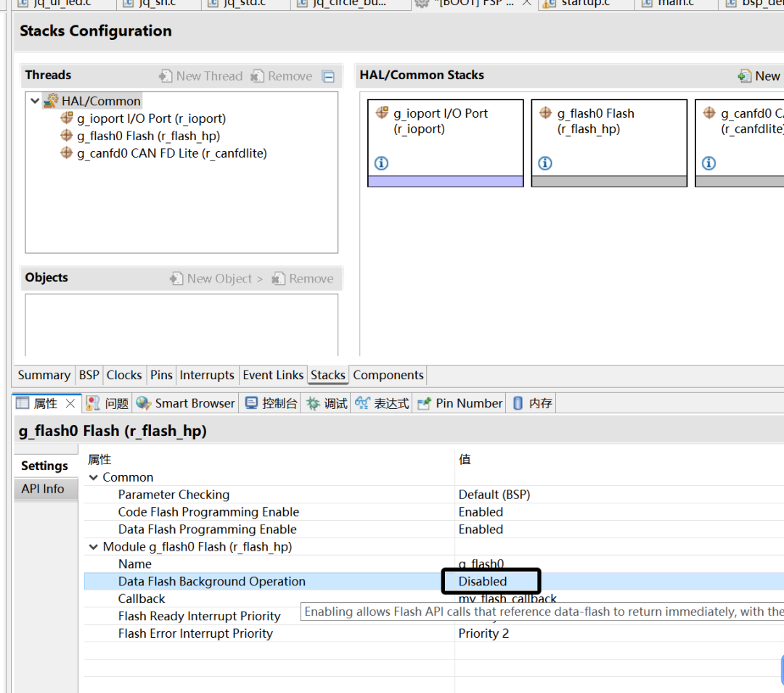784x693 pixels.
Task: Collapse Module g_flash0 Flash properties group
Action: click(x=93, y=547)
